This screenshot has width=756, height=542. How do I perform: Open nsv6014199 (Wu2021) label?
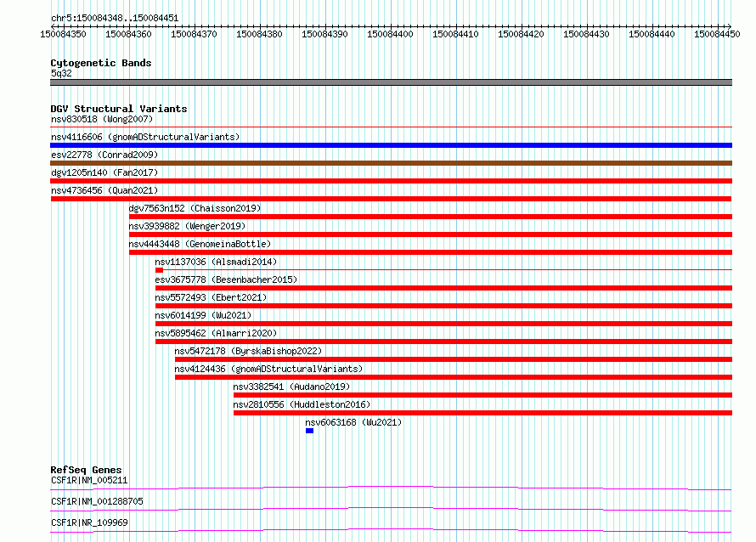[x=203, y=315]
